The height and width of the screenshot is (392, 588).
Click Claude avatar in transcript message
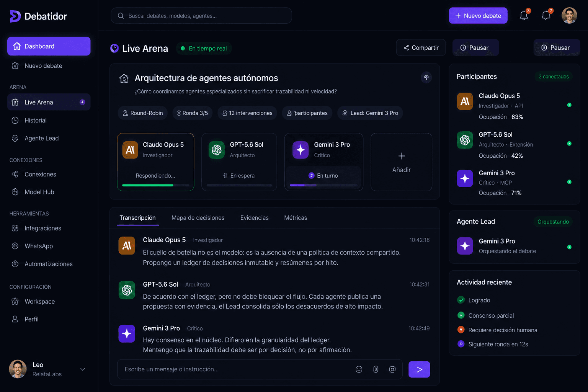127,246
